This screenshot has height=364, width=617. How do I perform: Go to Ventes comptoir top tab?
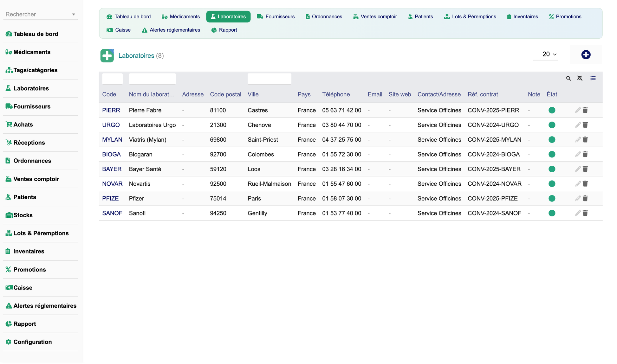point(375,16)
